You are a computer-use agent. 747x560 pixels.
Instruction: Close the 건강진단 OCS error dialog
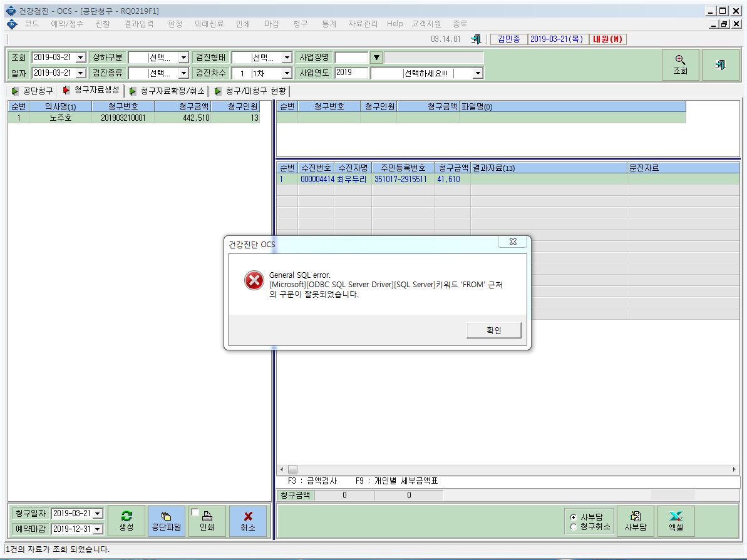click(513, 242)
